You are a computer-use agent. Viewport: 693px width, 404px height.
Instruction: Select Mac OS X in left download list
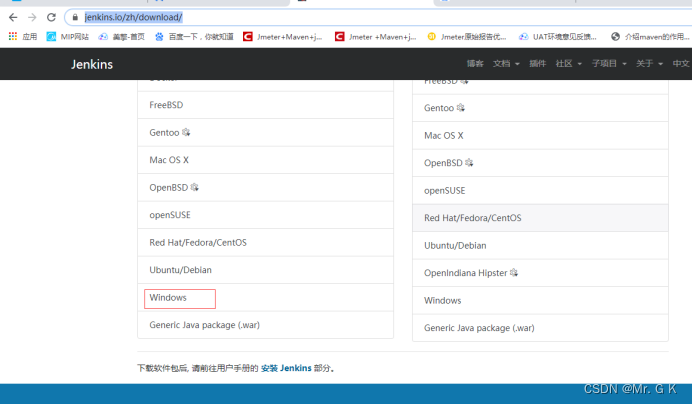(265, 160)
